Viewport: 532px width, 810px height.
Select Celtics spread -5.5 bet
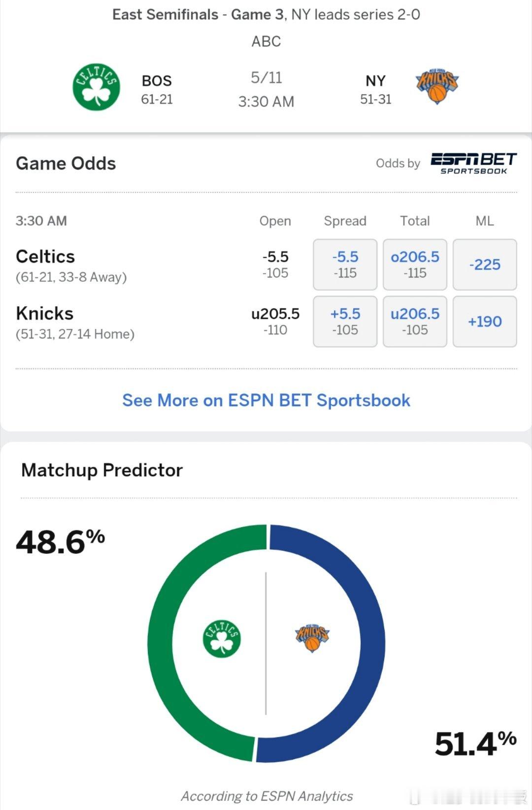345,265
